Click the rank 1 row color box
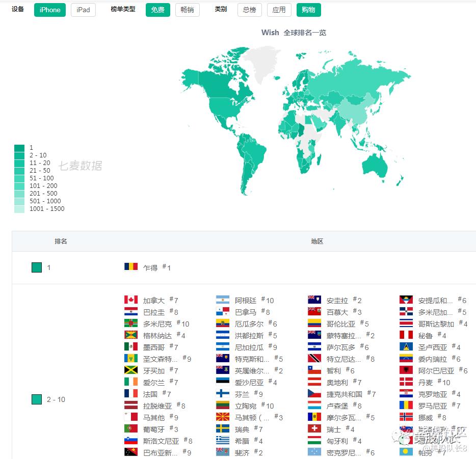Viewport: 476px width, 459px height. [37, 267]
